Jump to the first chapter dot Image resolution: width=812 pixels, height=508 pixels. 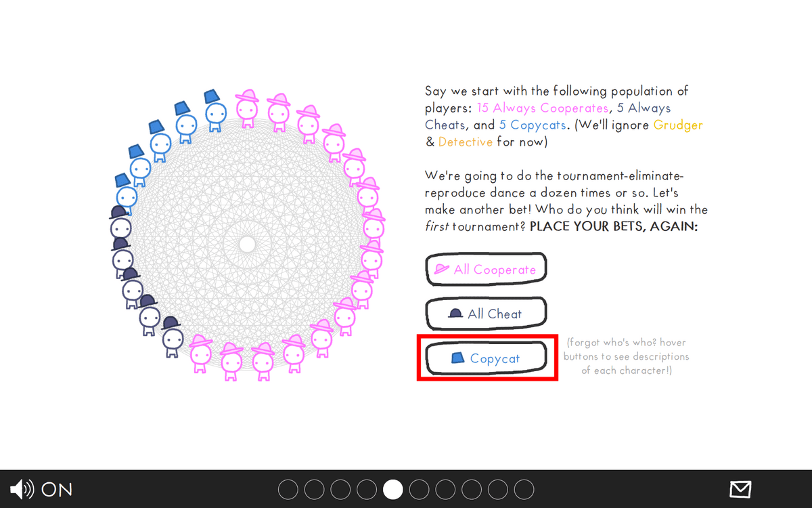click(288, 489)
